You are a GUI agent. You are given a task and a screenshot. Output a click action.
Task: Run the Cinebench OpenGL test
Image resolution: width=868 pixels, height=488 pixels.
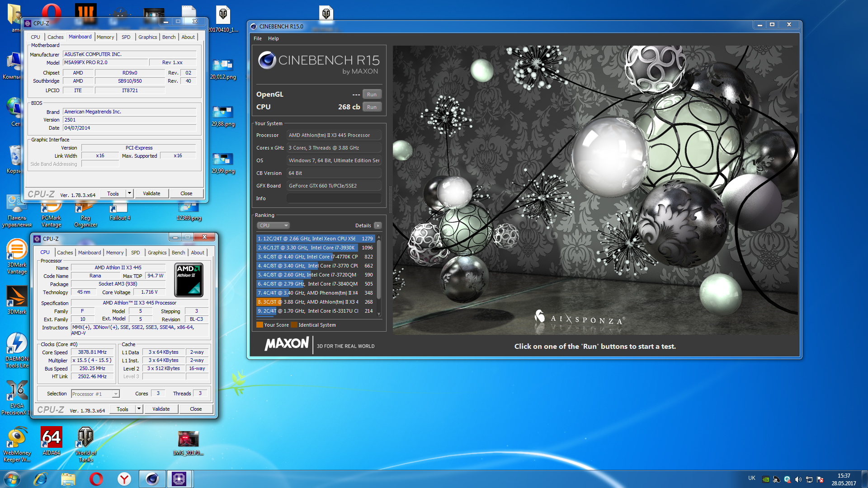pyautogui.click(x=372, y=94)
